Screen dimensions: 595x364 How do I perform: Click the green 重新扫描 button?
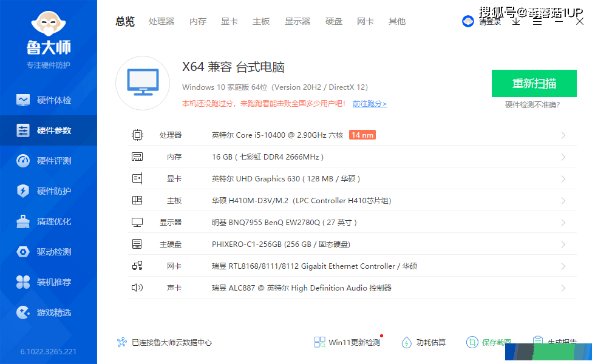pos(534,84)
